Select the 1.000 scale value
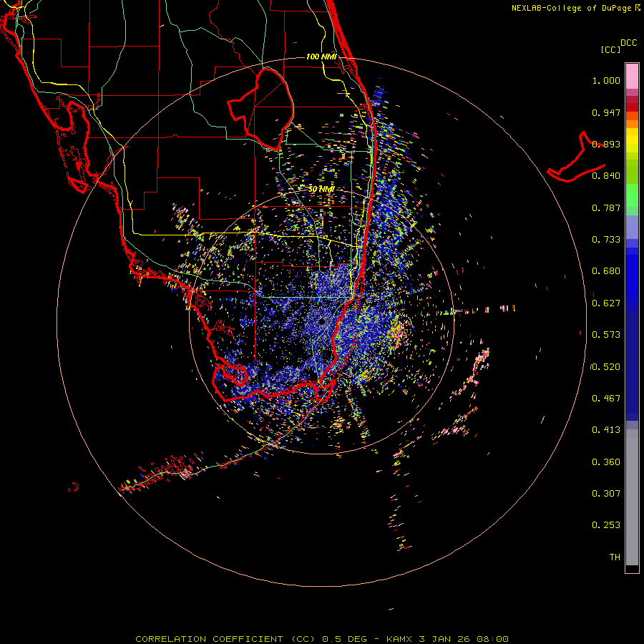The image size is (644, 644). [606, 80]
